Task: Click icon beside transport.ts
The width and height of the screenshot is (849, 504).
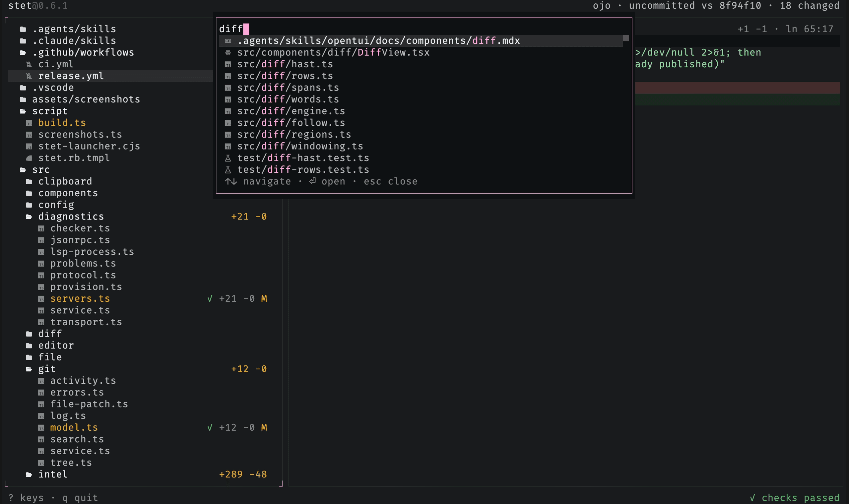Action: tap(41, 322)
